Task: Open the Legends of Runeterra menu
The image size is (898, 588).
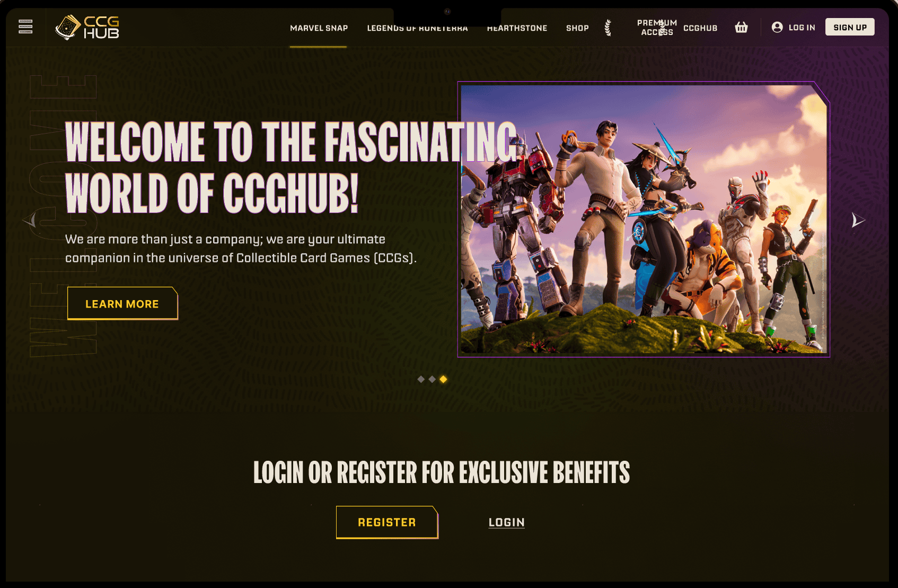Action: (x=417, y=28)
